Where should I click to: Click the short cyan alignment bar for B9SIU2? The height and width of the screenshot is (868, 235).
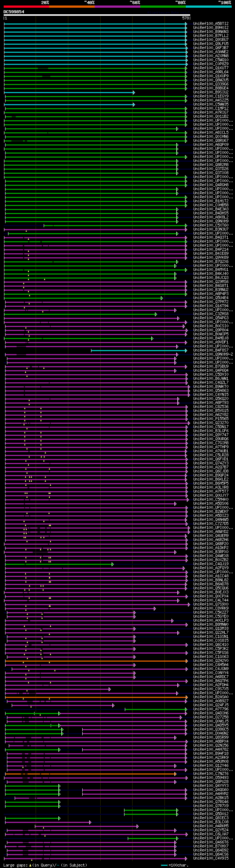point(69,92)
